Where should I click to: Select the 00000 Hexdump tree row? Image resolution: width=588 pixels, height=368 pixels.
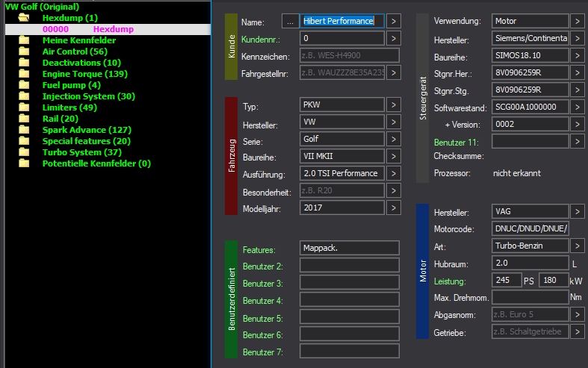tap(108, 29)
